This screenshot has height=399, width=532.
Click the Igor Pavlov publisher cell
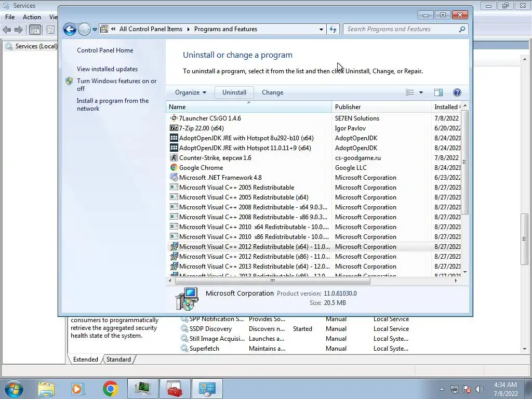pos(350,128)
